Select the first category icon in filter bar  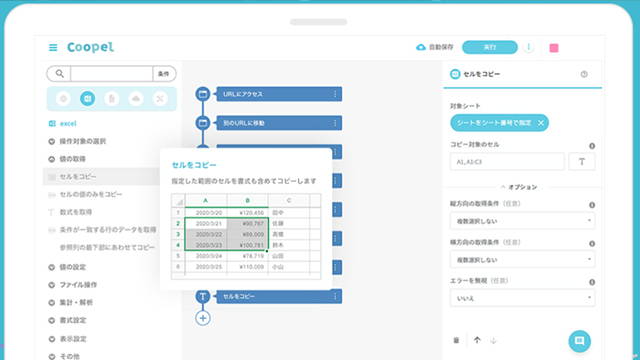(x=63, y=99)
